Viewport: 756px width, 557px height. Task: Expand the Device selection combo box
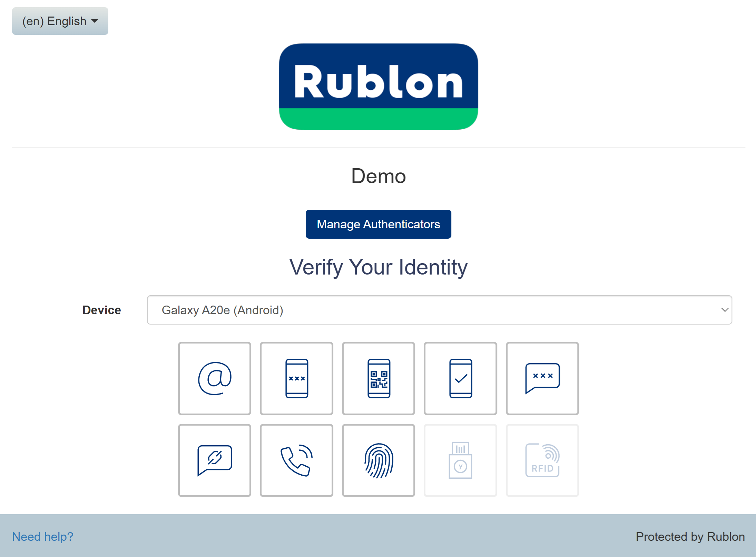pos(439,310)
